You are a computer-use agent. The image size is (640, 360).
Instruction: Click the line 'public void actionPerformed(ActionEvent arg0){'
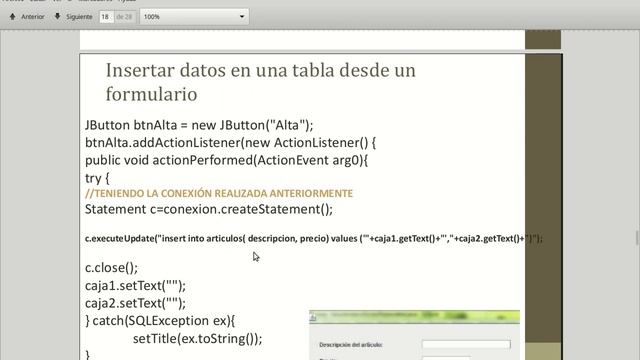coord(227,160)
